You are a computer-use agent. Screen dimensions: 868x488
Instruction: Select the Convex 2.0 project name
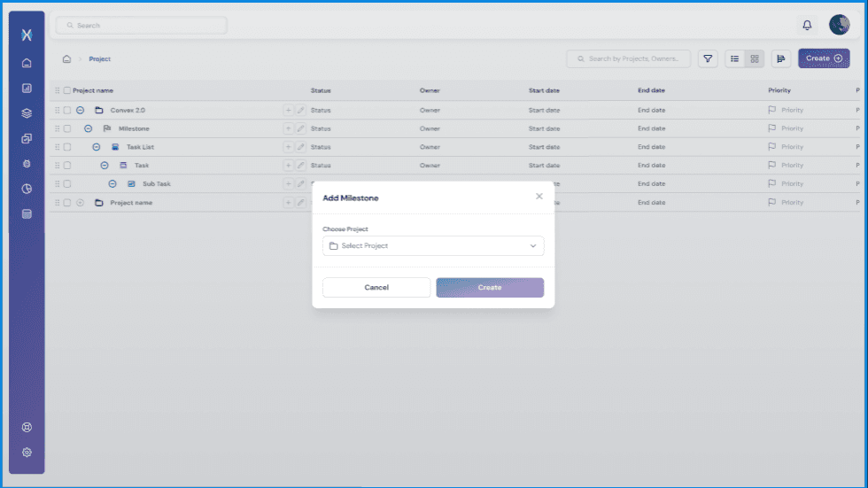tap(128, 110)
